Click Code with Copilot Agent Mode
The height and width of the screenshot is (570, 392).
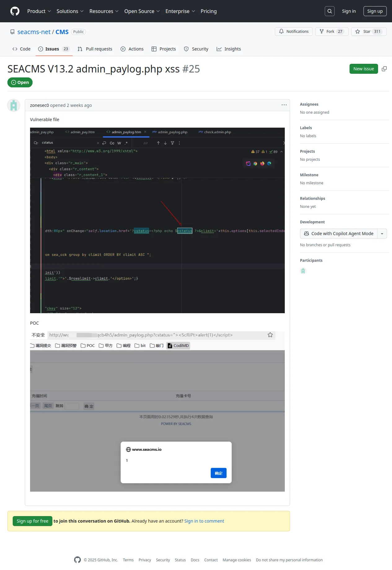pos(339,234)
